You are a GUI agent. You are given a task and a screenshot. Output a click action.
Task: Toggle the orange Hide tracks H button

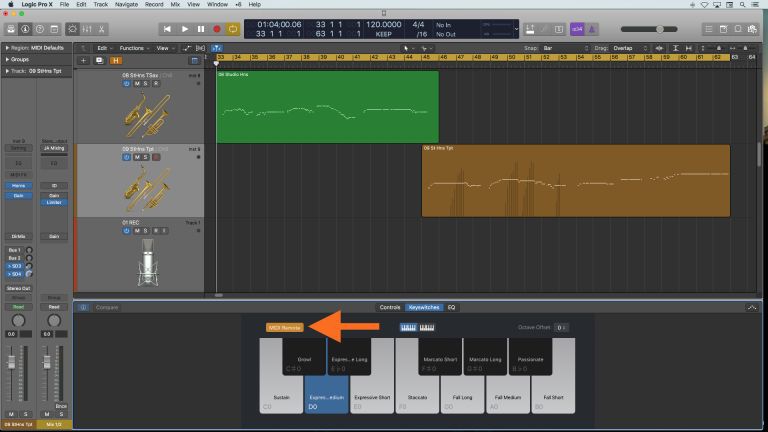click(116, 60)
